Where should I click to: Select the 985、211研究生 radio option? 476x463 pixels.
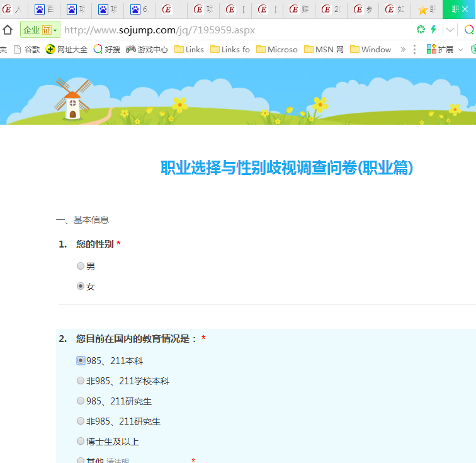(81, 401)
